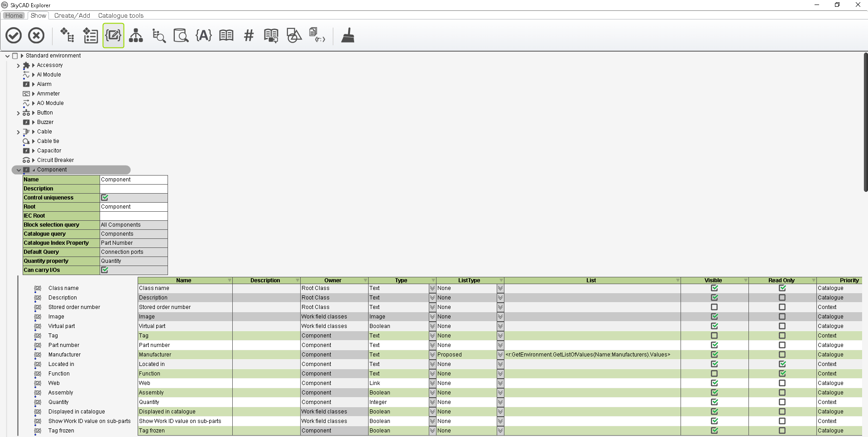The width and height of the screenshot is (868, 437).
Task: Click the {A} attribute toolbar icon
Action: tap(203, 35)
